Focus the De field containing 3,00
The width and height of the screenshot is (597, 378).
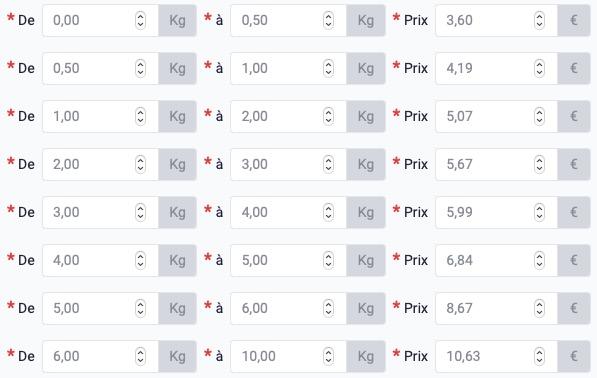click(x=101, y=212)
